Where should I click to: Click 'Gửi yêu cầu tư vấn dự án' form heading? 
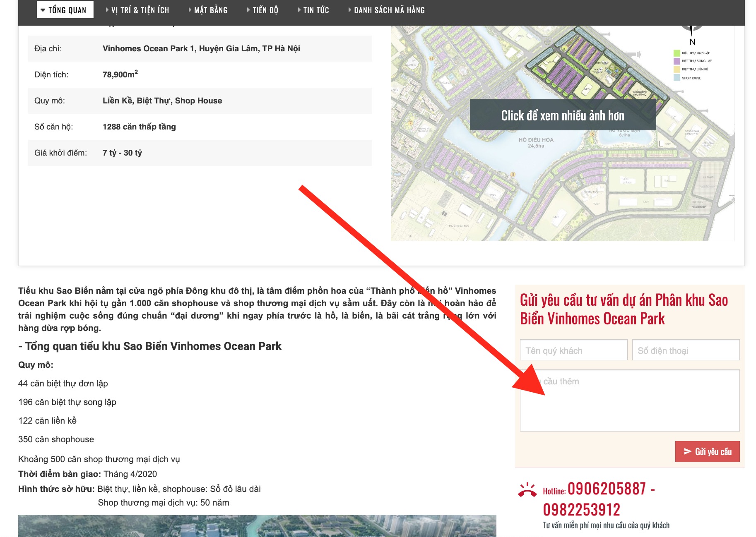624,309
